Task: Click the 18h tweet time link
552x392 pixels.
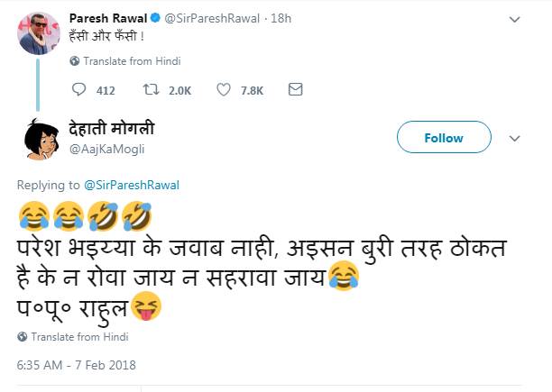Action: click(x=281, y=18)
